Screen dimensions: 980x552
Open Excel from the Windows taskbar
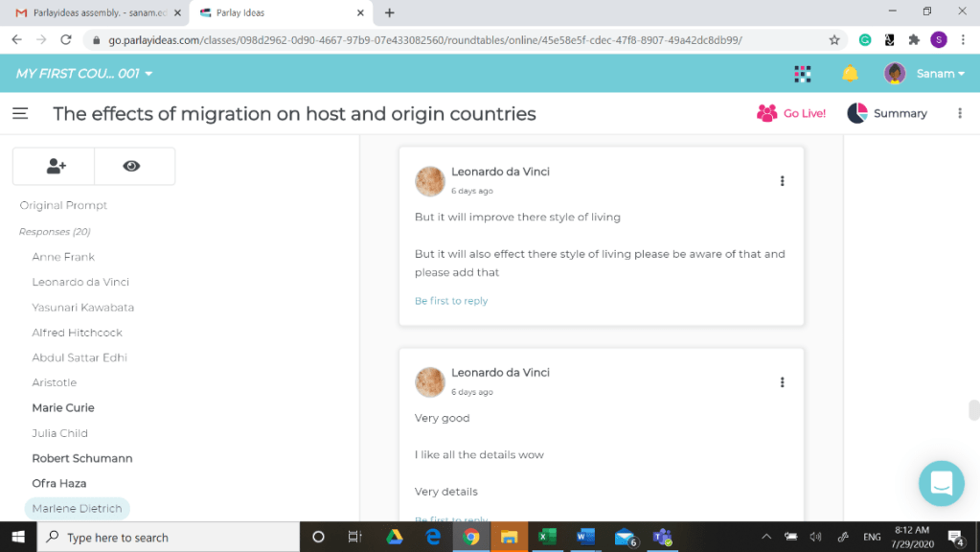(x=547, y=537)
